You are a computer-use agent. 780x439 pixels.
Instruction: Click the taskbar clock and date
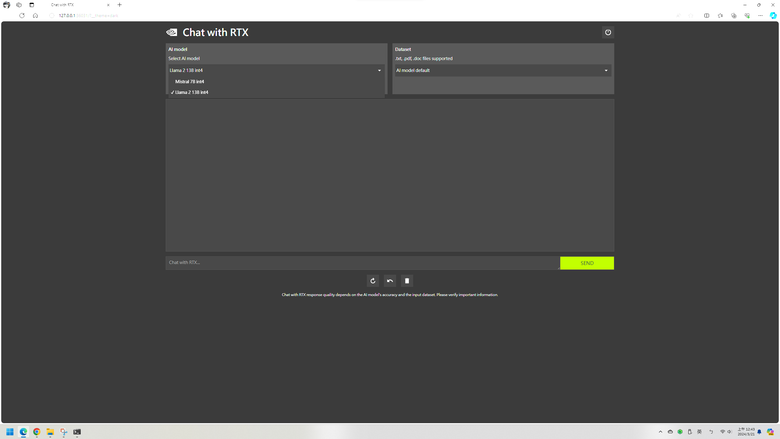coord(746,432)
